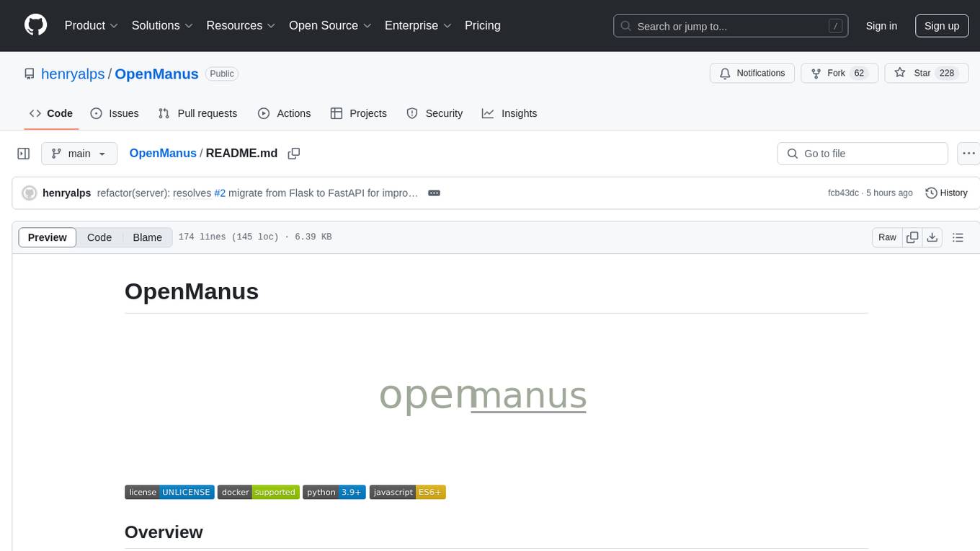Switch to the Actions tab
This screenshot has width=980, height=551.
pyautogui.click(x=285, y=113)
